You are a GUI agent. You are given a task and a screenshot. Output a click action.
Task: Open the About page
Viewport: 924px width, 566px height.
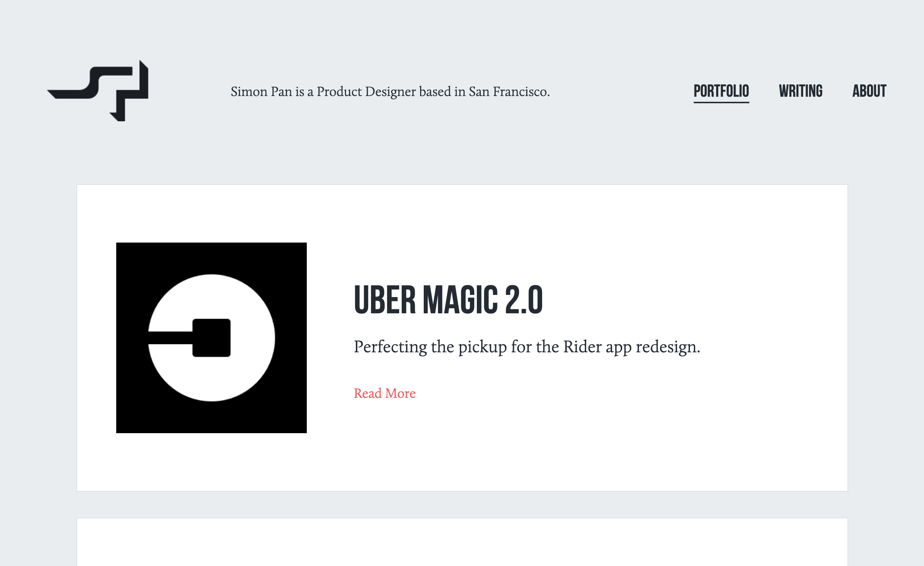(869, 91)
